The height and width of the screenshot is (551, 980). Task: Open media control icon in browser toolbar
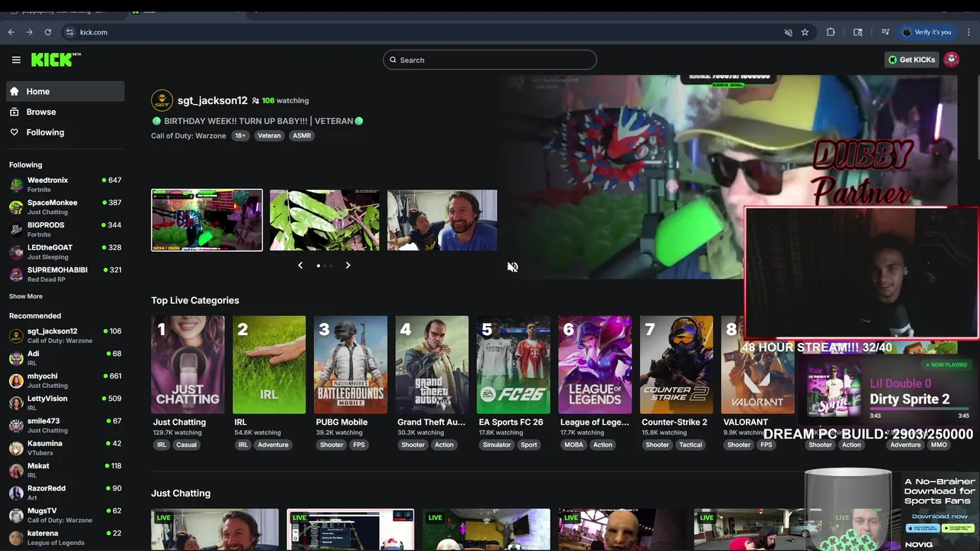[885, 32]
